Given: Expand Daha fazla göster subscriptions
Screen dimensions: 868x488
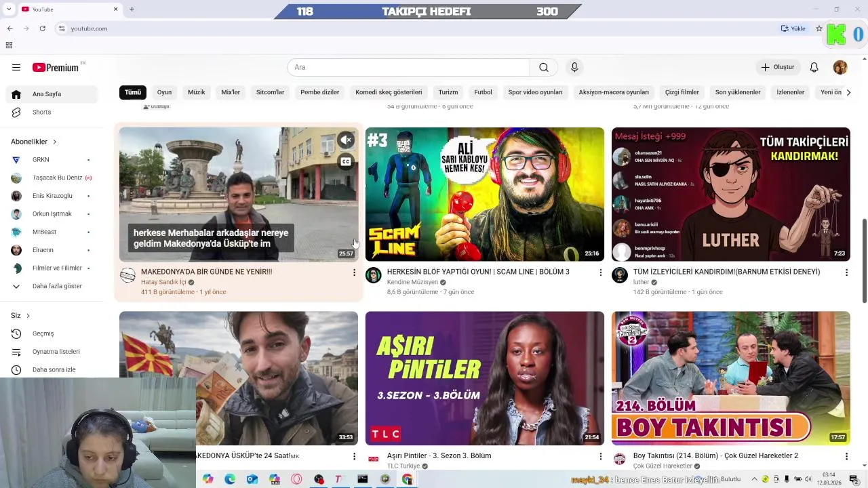Looking at the screenshot, I should coord(52,286).
